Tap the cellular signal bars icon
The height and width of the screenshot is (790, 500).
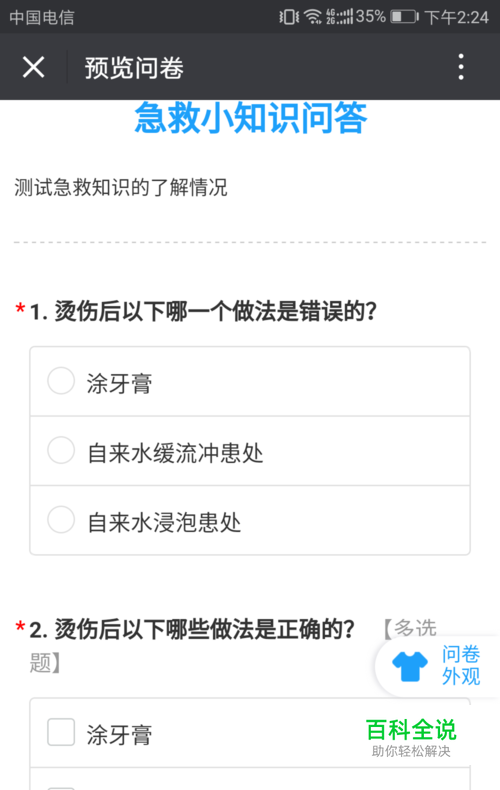(x=340, y=17)
